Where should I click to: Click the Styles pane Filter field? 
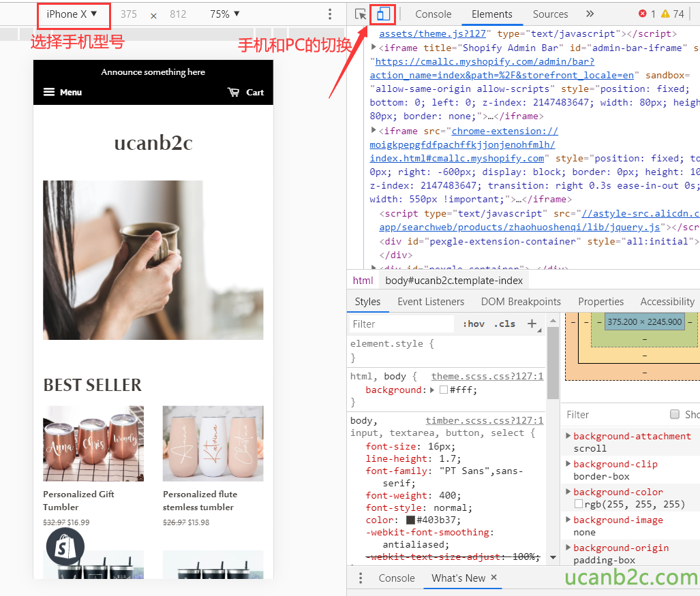tap(401, 324)
